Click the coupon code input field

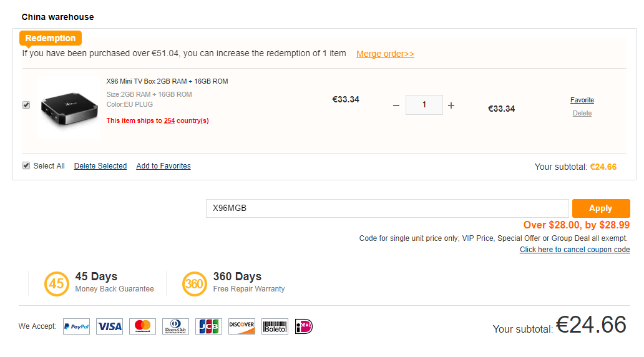tap(387, 208)
